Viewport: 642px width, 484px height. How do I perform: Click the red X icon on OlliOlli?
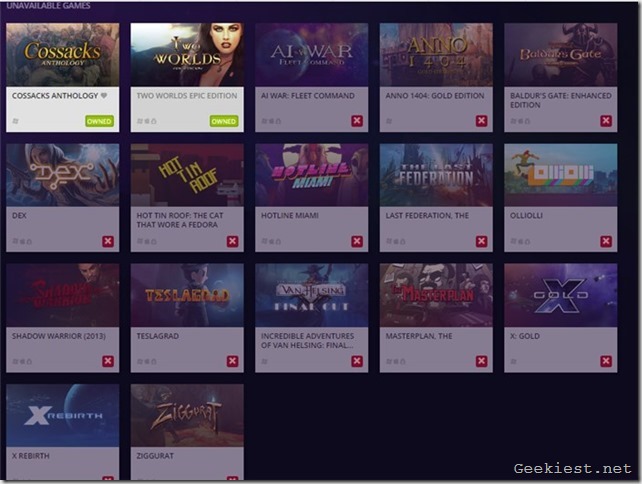(x=606, y=241)
